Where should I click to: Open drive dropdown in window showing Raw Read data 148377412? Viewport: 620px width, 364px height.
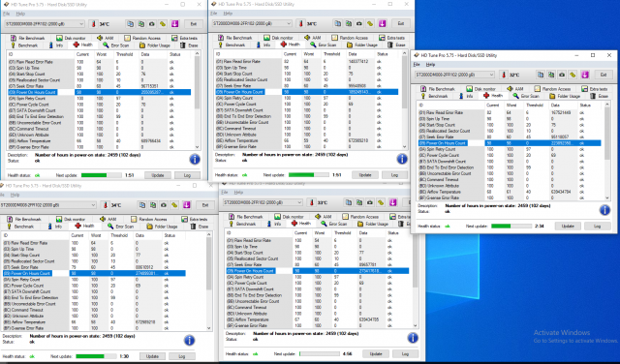tap(252, 23)
